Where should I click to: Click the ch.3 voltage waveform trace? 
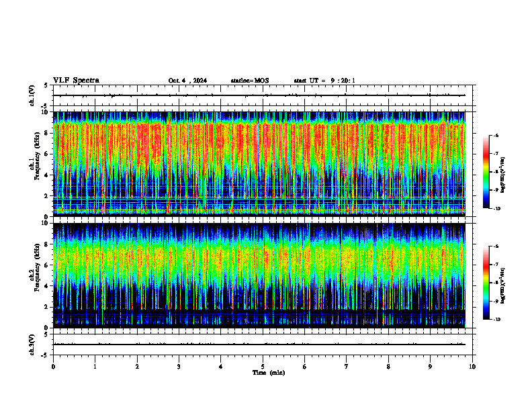tap(259, 345)
